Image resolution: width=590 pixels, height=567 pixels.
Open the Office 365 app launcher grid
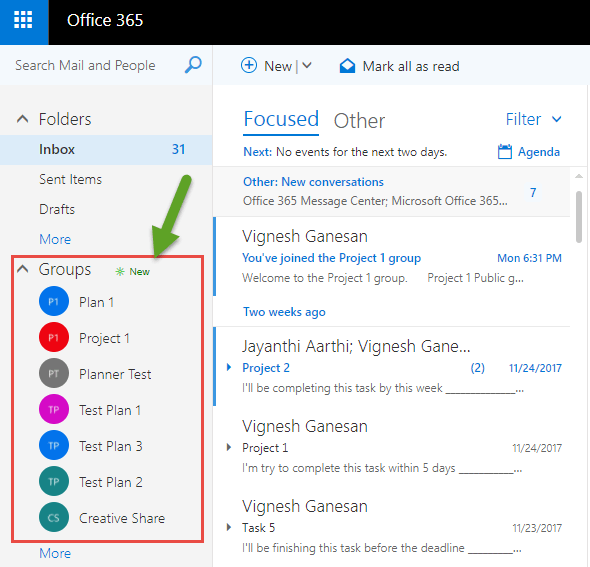pos(23,20)
